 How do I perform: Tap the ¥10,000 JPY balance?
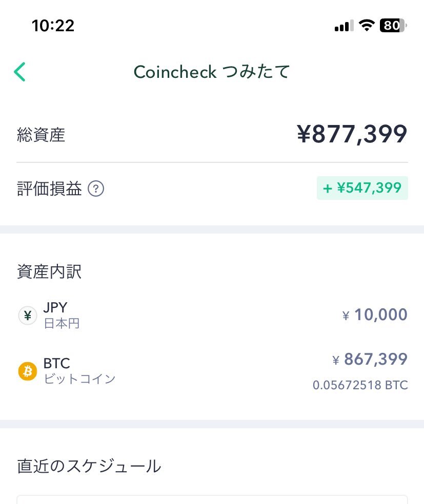(x=375, y=314)
